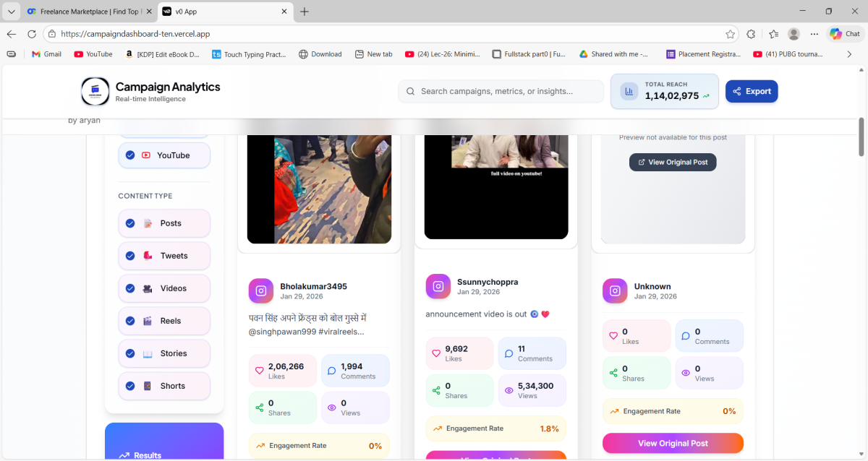
Task: Open the Copilot Chat button
Action: (845, 34)
